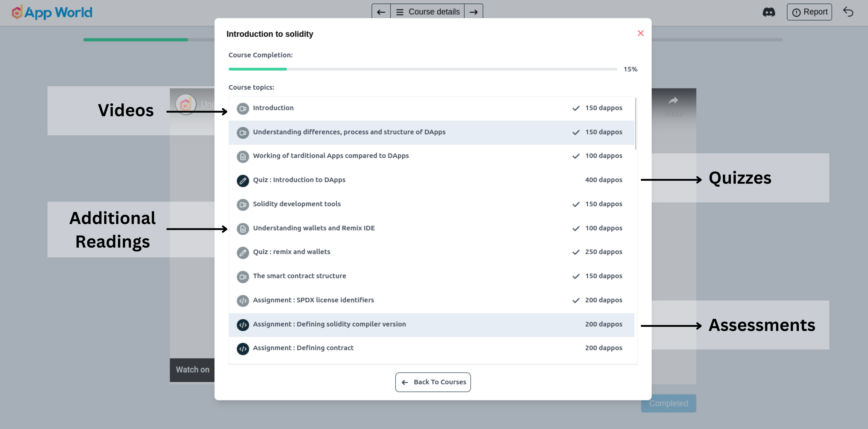Click the code icon for SPDX license identifiers assignment
Screen dimensions: 868x429
243,301
